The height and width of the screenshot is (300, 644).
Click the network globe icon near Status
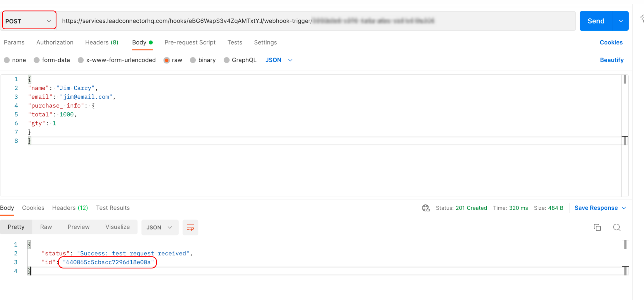tap(426, 208)
